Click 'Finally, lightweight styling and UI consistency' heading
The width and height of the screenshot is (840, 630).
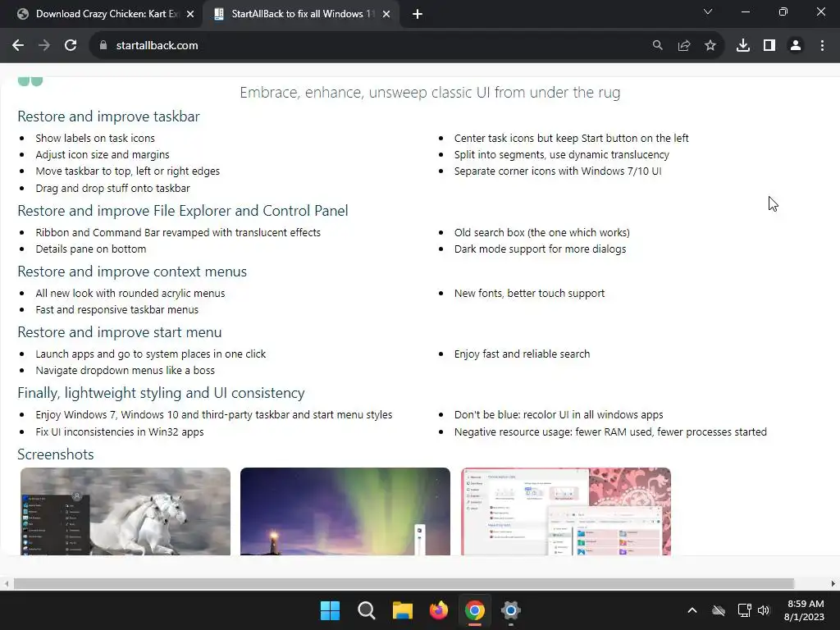pos(162,393)
